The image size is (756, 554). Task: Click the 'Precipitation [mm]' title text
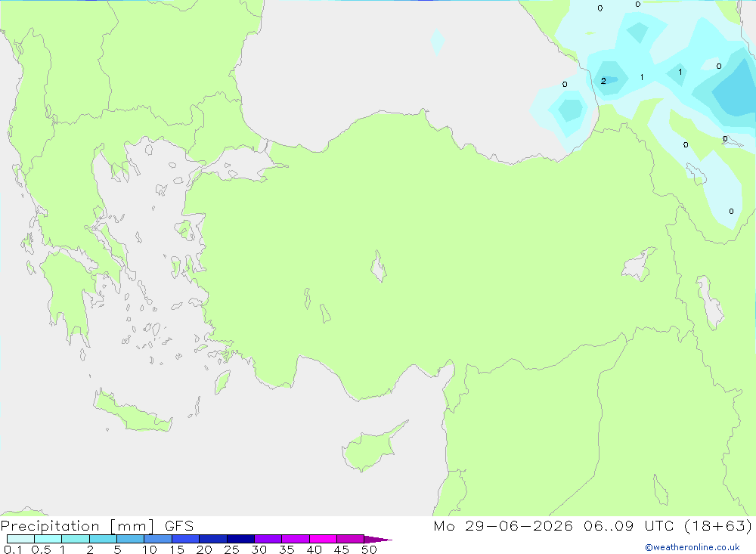click(78, 526)
